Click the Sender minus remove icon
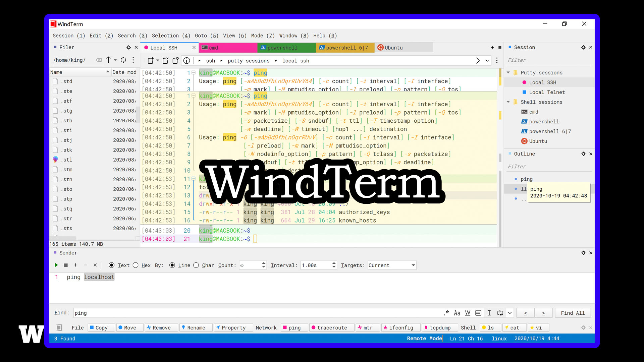The height and width of the screenshot is (362, 644). click(x=85, y=265)
